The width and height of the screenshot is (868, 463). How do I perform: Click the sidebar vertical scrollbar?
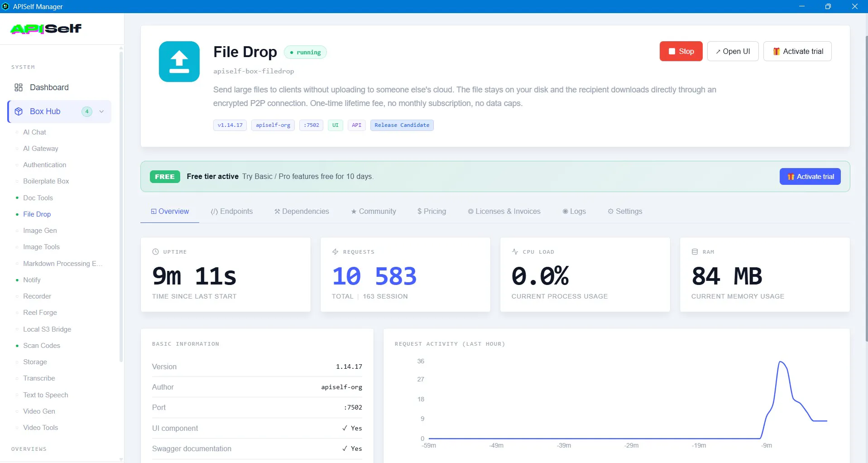[121, 206]
